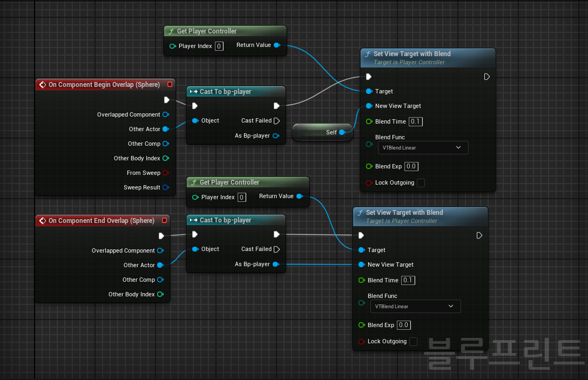Screen dimensions: 588x380
Task: Edit Blend Time value on upper Set View Target
Action: (416, 121)
